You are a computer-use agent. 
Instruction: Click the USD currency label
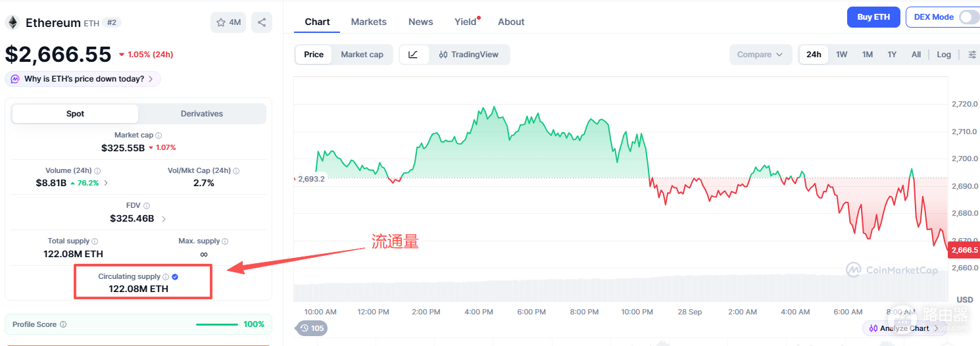(x=965, y=300)
